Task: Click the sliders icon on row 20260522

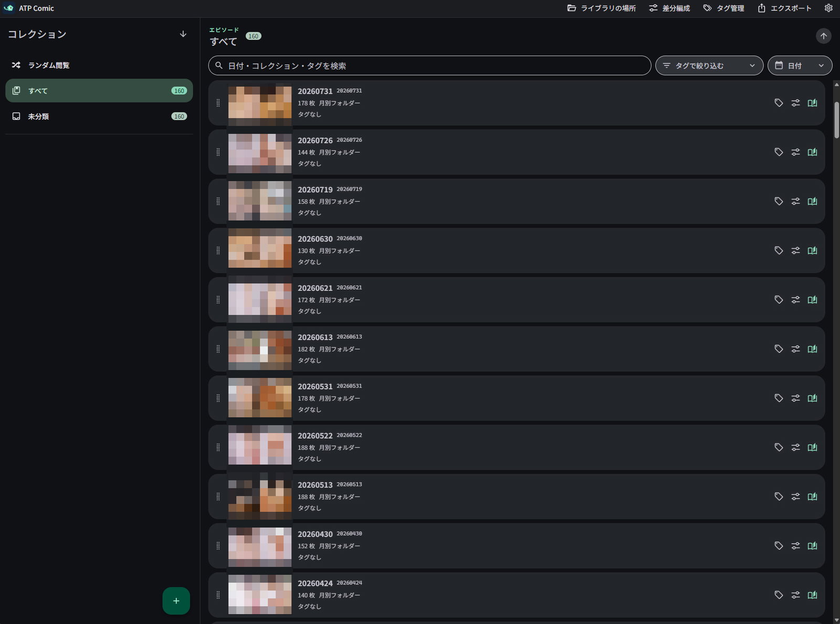Action: click(795, 448)
